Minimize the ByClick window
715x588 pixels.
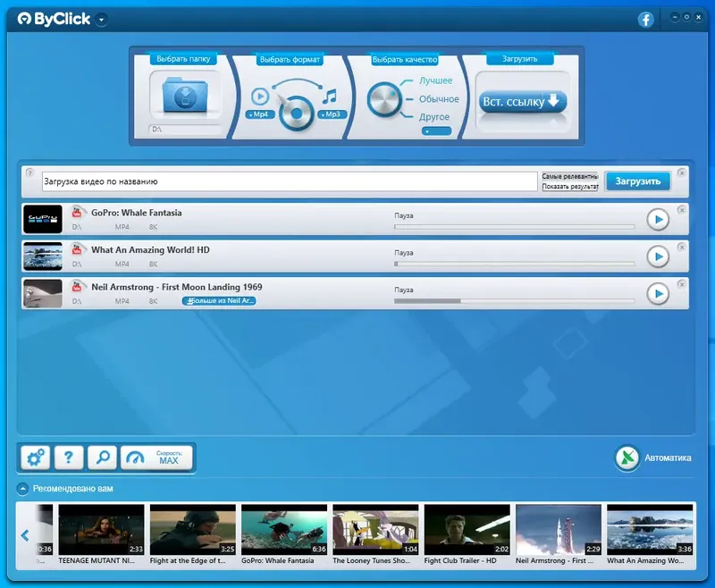click(x=675, y=17)
